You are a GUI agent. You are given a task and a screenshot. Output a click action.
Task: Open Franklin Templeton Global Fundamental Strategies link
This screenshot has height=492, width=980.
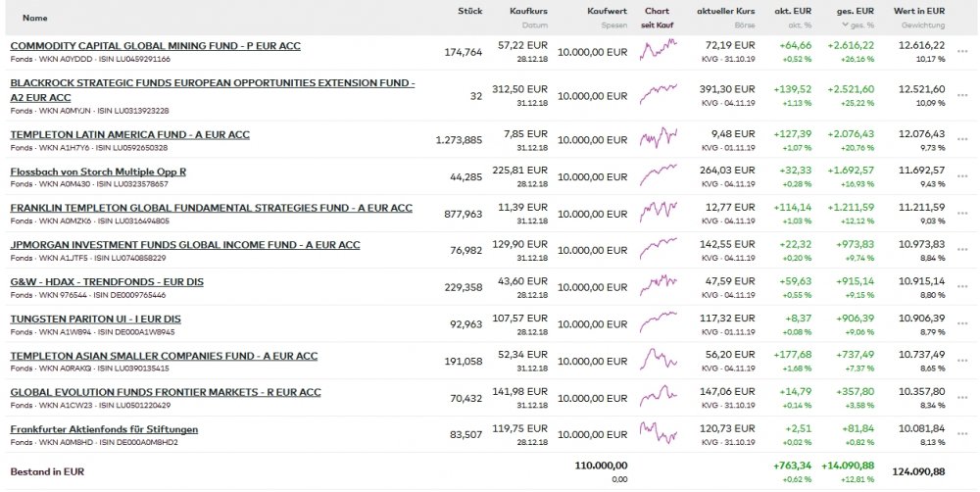pyautogui.click(x=211, y=208)
